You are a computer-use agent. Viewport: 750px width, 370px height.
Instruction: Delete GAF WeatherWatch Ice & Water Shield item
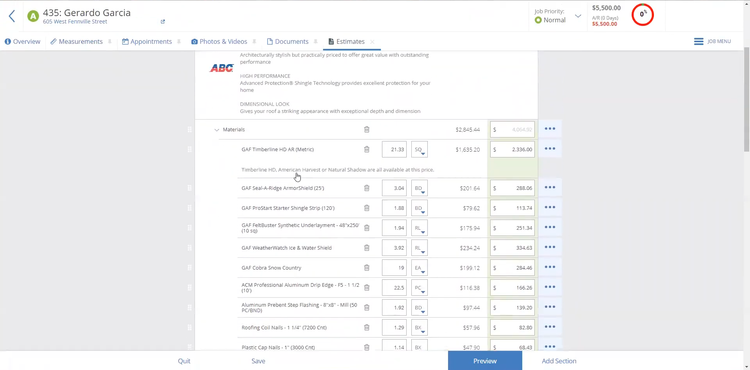(x=367, y=248)
